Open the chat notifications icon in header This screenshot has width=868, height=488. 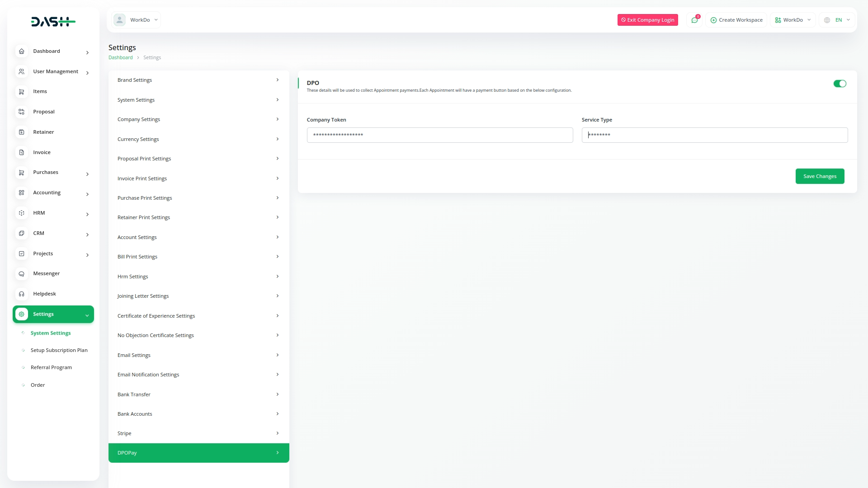(x=694, y=20)
